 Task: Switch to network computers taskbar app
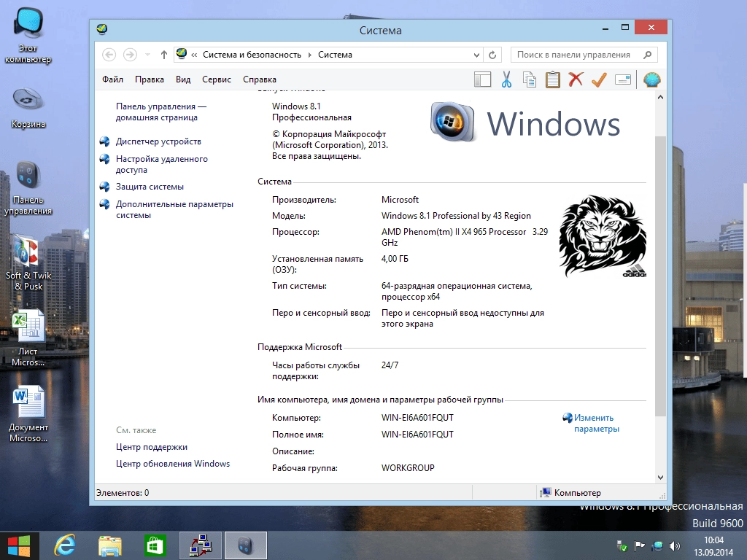pos(201,545)
